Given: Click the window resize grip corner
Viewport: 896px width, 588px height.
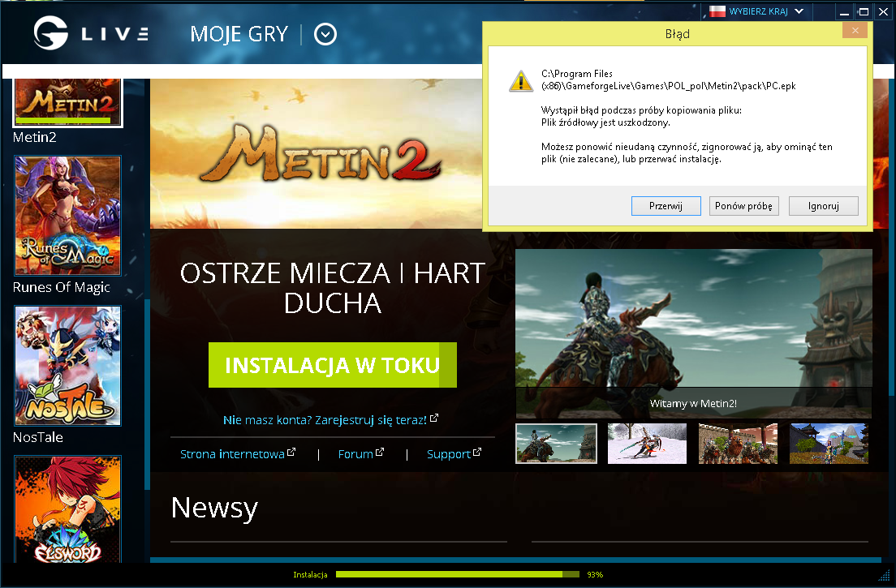Looking at the screenshot, I should coord(885,575).
